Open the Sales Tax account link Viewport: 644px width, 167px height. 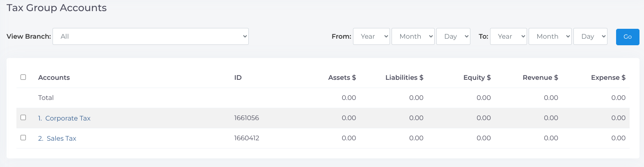click(61, 139)
